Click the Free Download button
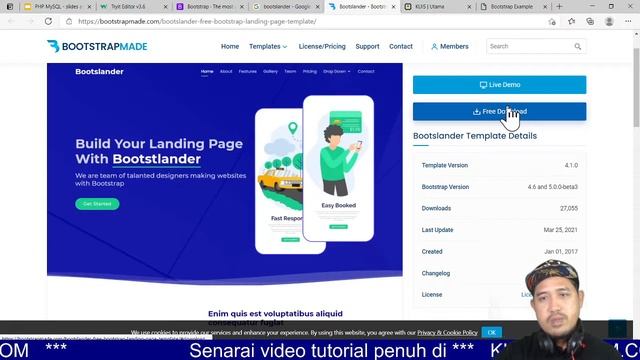 pyautogui.click(x=500, y=111)
